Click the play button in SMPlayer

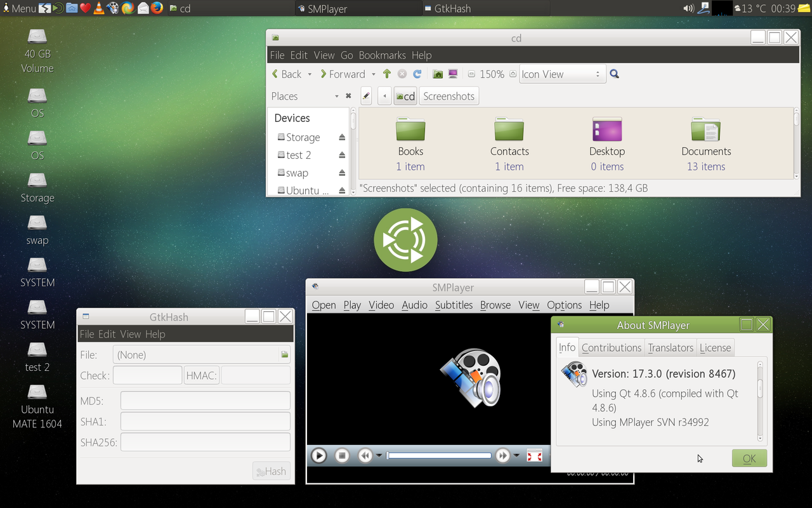point(319,455)
